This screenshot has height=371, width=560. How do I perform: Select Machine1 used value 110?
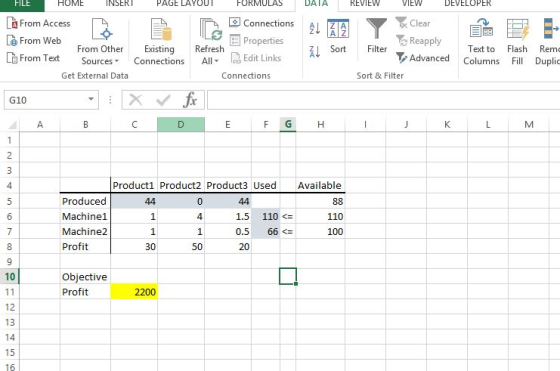[x=265, y=216]
